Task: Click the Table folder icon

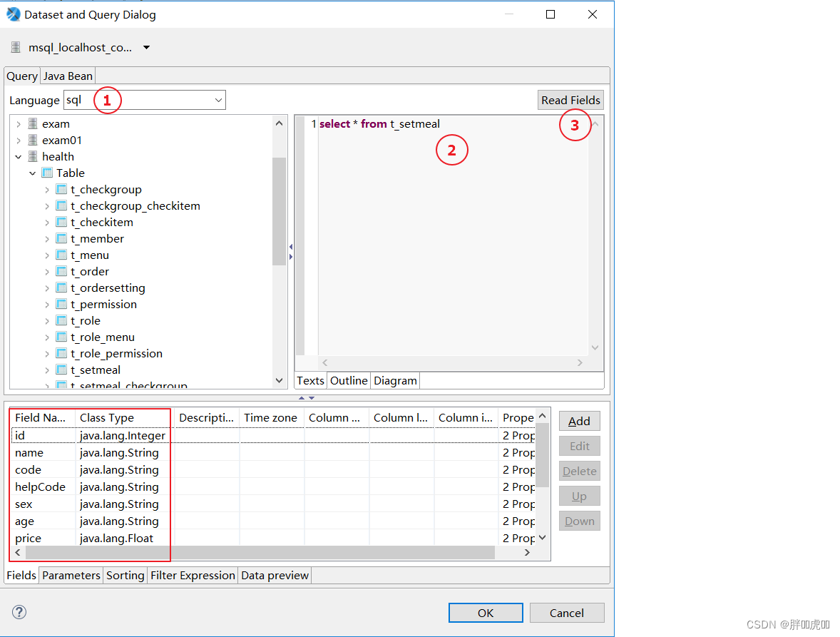Action: [47, 173]
